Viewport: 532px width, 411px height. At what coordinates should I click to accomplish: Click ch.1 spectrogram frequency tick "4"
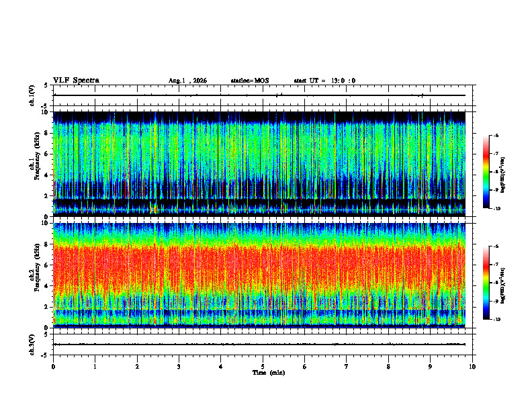tap(47, 175)
